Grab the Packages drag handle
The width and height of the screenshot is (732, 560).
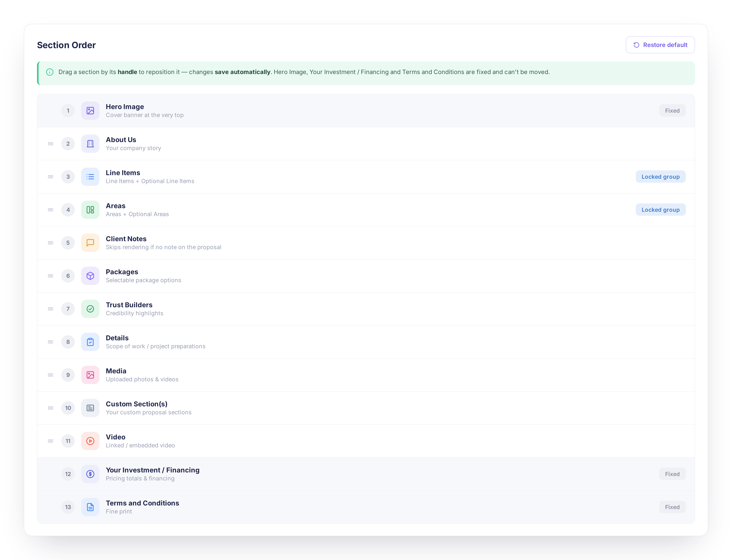pyautogui.click(x=51, y=276)
